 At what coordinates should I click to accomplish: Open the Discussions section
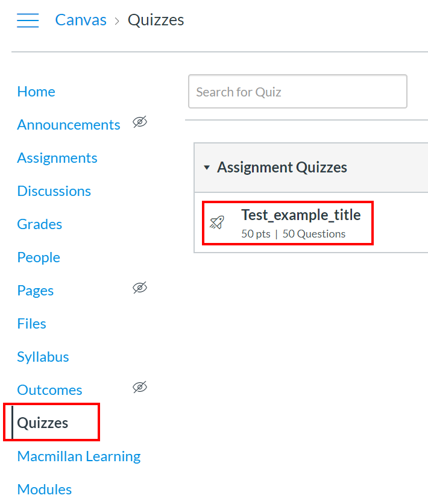click(x=54, y=191)
